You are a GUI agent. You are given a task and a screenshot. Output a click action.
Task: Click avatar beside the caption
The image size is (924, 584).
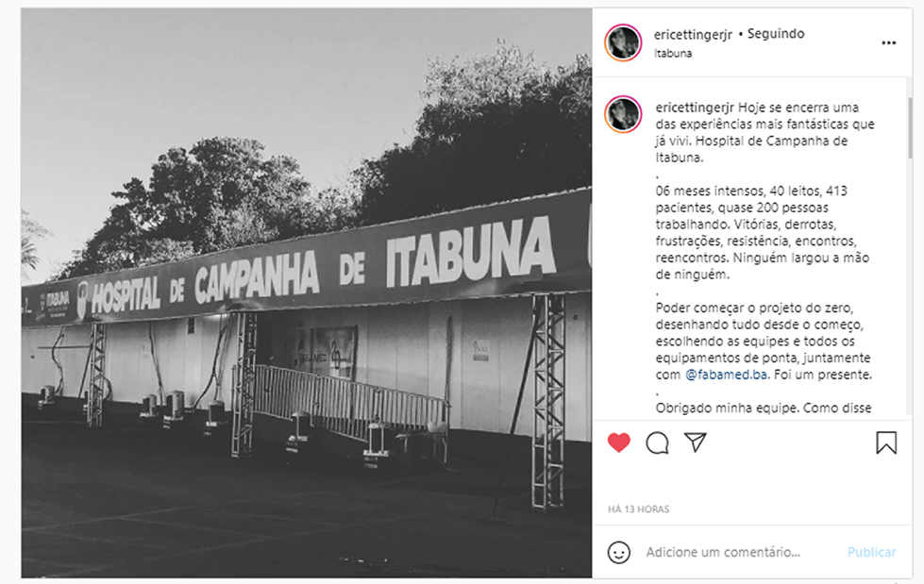tap(623, 114)
